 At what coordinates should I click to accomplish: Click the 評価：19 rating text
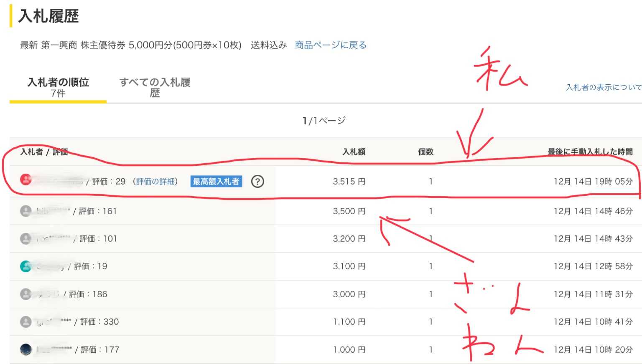pos(91,266)
